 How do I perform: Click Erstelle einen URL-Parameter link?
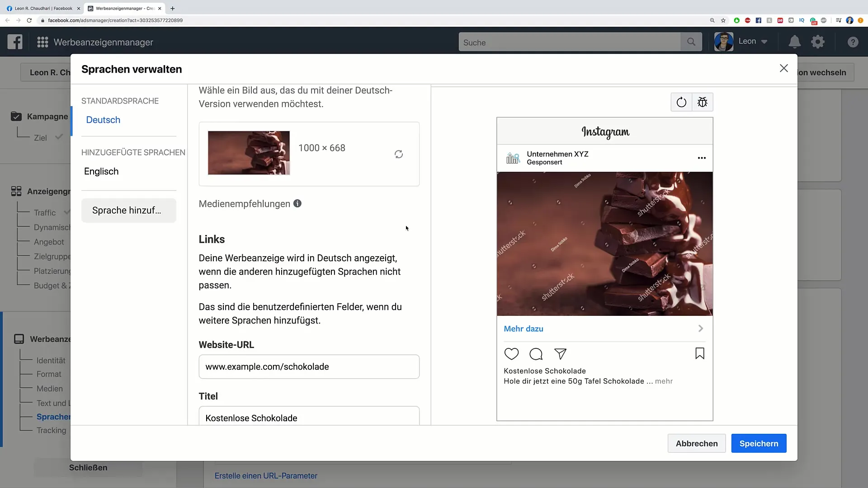coord(266,475)
